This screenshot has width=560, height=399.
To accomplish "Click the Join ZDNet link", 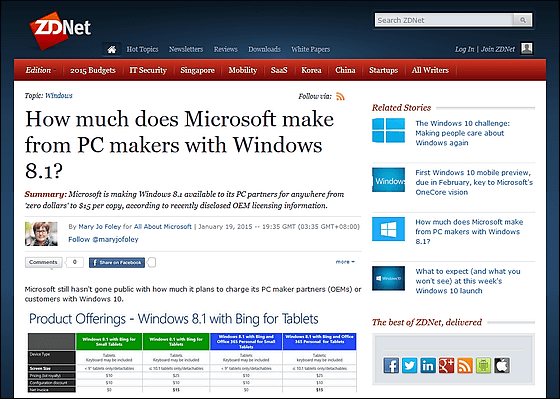I will pyautogui.click(x=498, y=49).
